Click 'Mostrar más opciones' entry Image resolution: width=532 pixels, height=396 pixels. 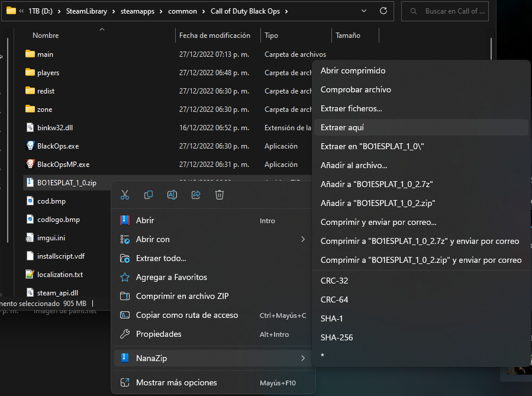(x=176, y=382)
